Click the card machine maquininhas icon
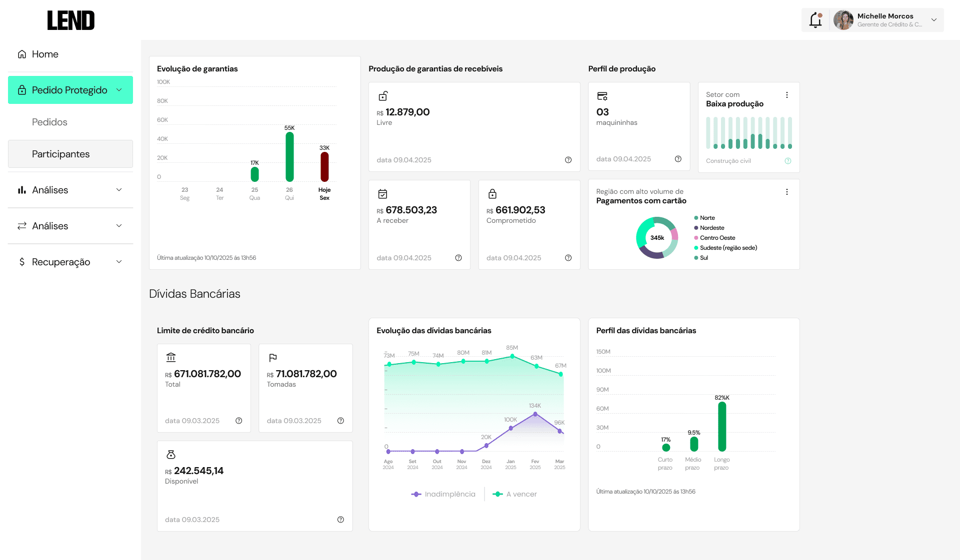Viewport: 960px width, 560px height. (x=602, y=96)
